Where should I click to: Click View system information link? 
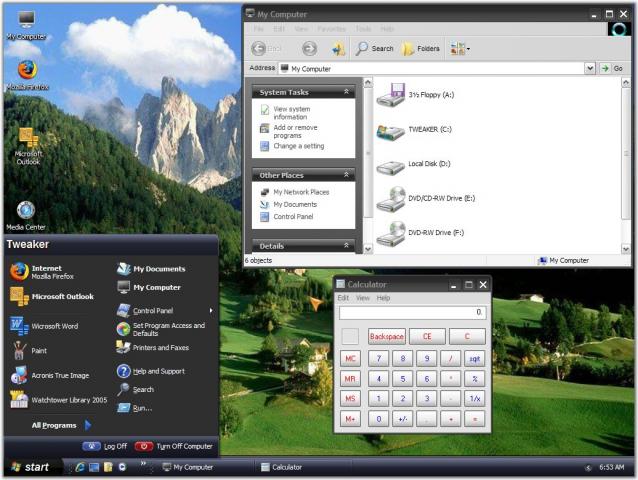point(291,113)
